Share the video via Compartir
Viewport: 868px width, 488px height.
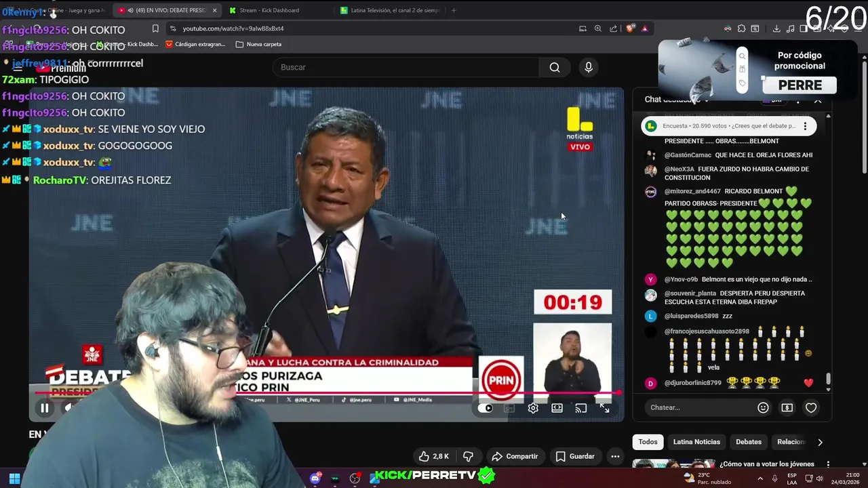pyautogui.click(x=515, y=456)
